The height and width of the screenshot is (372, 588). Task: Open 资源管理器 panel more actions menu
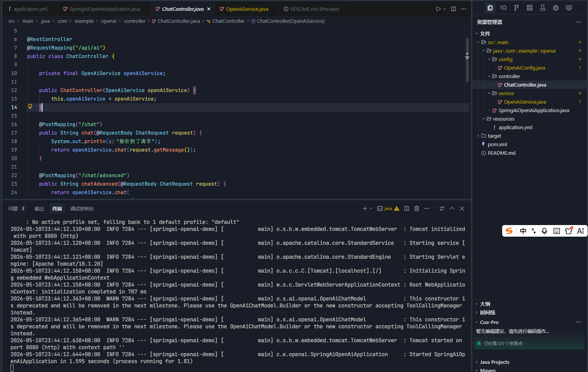tap(578, 22)
